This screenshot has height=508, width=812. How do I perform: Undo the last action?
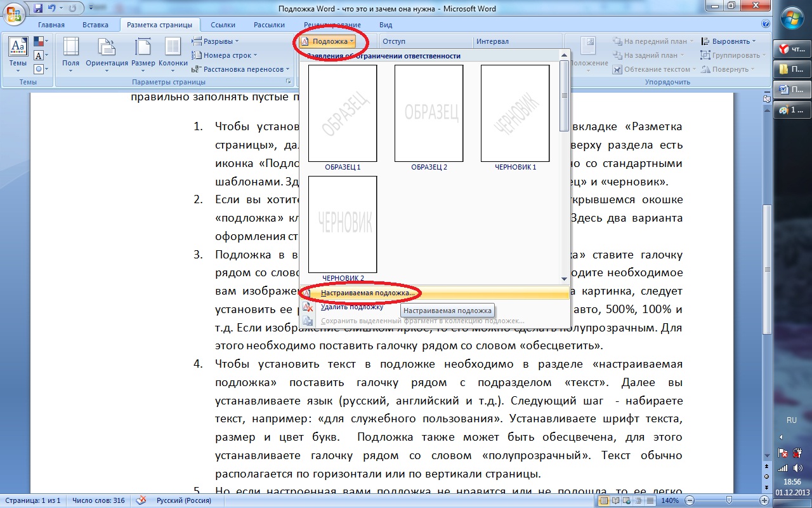click(52, 9)
